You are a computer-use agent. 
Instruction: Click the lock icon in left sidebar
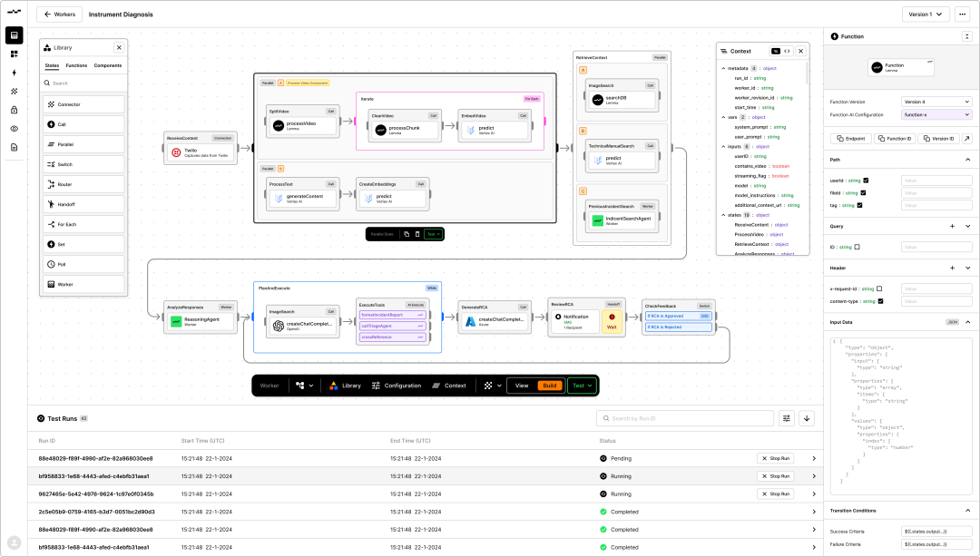point(14,110)
